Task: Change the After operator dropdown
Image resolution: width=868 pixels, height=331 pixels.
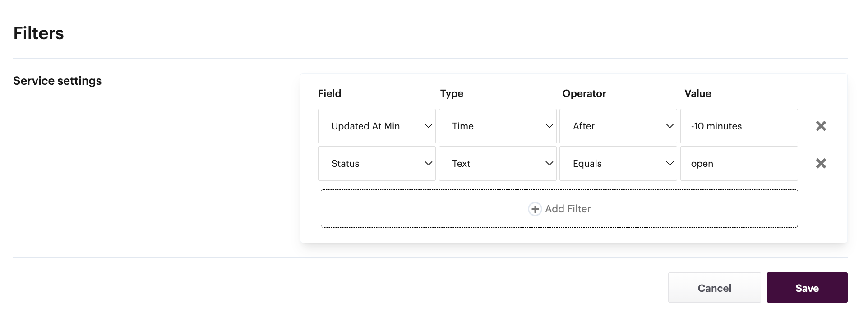Action: [618, 126]
